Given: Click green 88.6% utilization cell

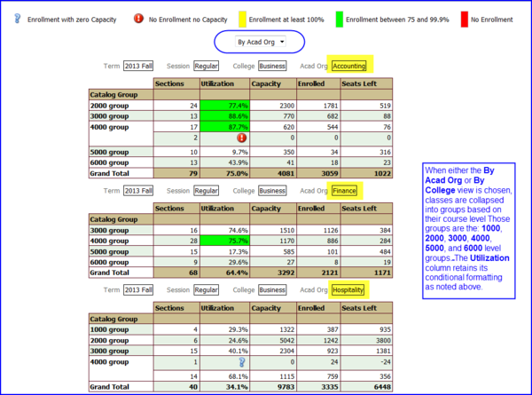Looking at the screenshot, I should 225,116.
